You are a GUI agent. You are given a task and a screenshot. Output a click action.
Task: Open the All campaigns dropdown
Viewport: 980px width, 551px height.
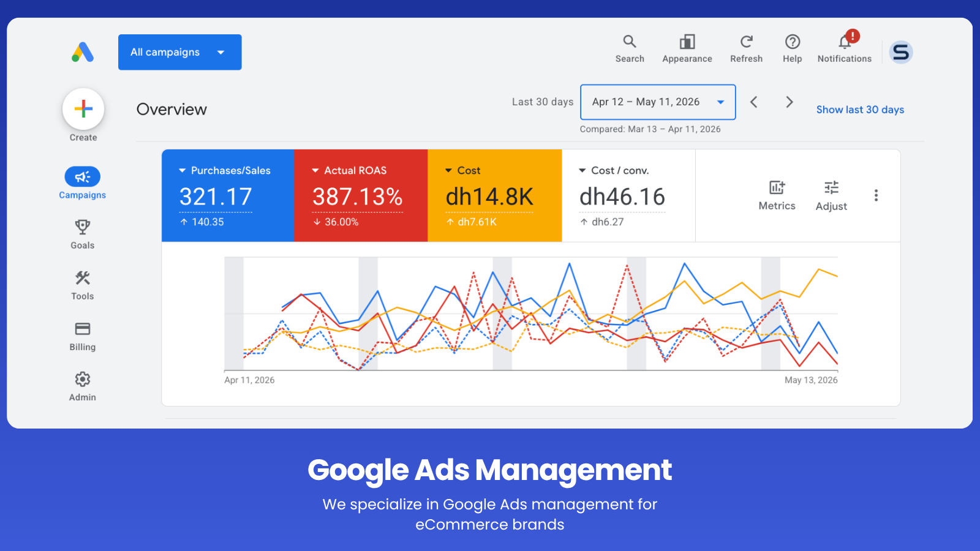click(x=179, y=52)
